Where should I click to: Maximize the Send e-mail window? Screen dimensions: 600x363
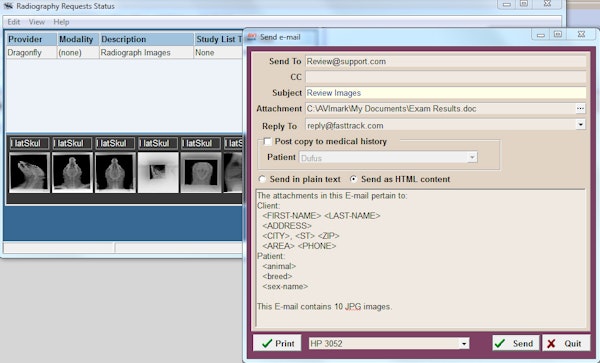click(x=558, y=35)
